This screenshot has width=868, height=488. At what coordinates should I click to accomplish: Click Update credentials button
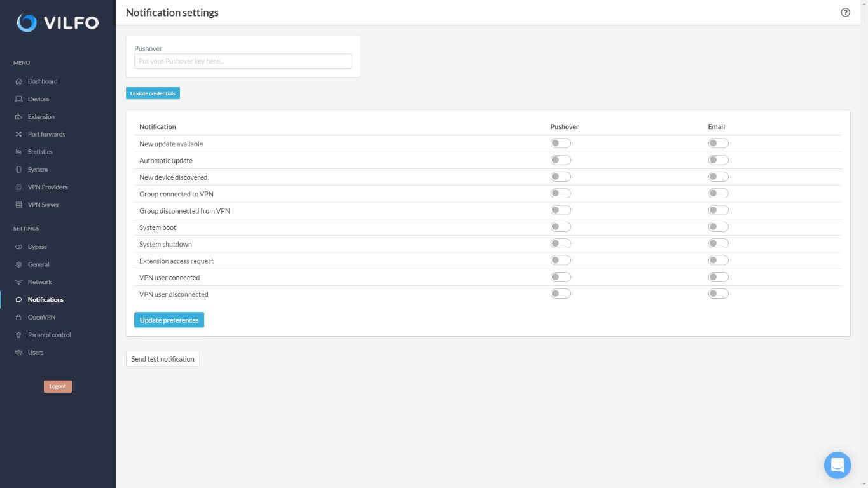click(x=153, y=93)
